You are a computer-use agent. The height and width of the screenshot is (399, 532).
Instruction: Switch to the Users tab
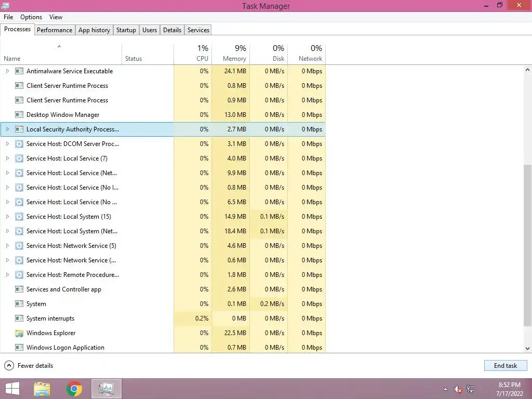pos(150,30)
